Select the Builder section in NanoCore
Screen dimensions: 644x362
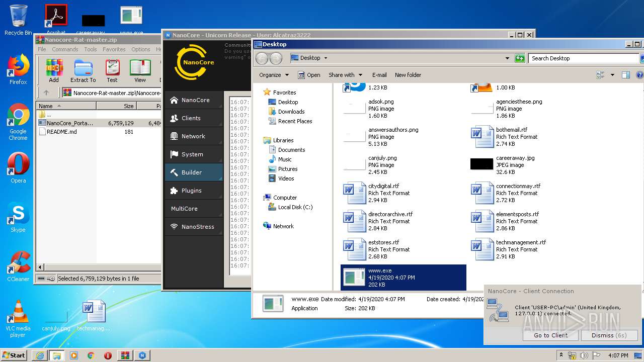click(194, 172)
